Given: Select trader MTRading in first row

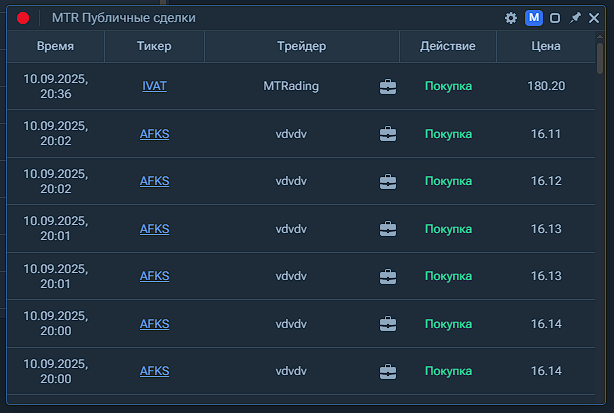Looking at the screenshot, I should pyautogui.click(x=290, y=86).
